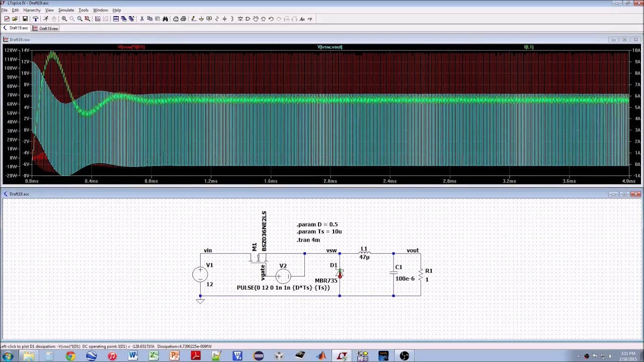Cascade windows with the cascade icon
644x362 pixels.
click(x=123, y=19)
